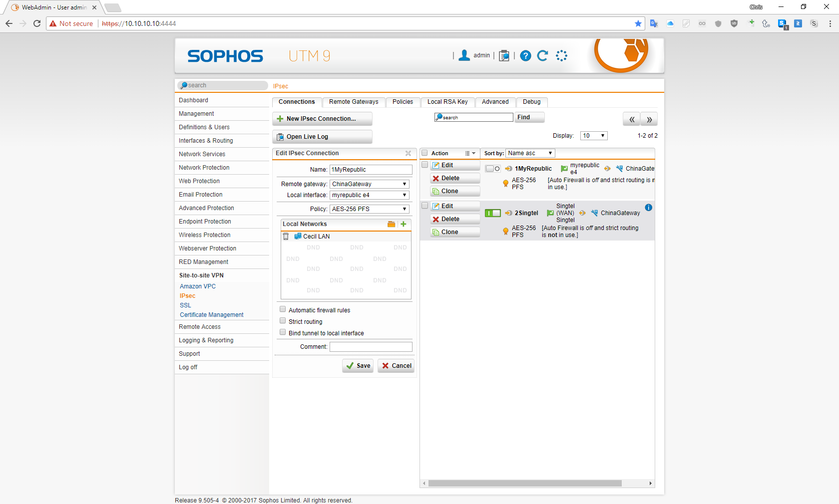The width and height of the screenshot is (839, 504).
Task: Go to previous page with double-left arrow
Action: tap(632, 119)
